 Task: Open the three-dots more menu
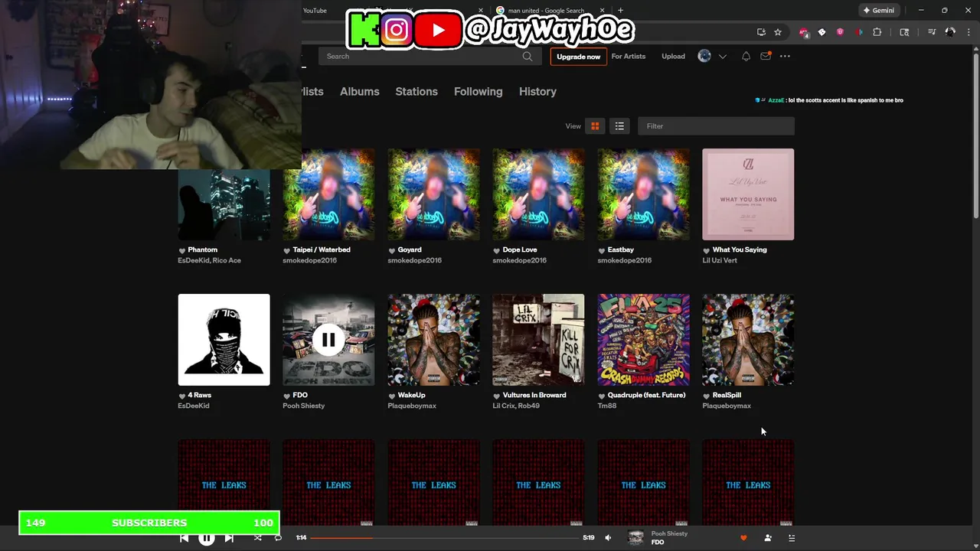[x=785, y=57]
